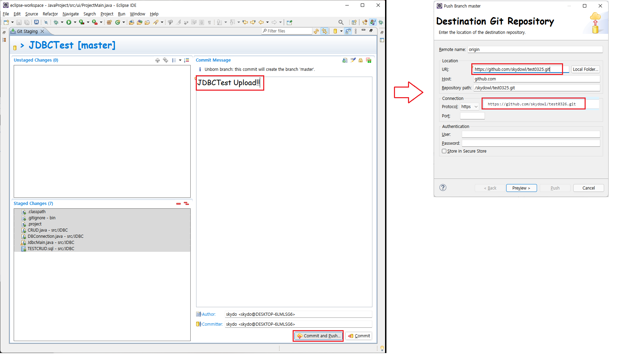
Task: Click the toolbar search magnifier icon
Action: point(341,22)
